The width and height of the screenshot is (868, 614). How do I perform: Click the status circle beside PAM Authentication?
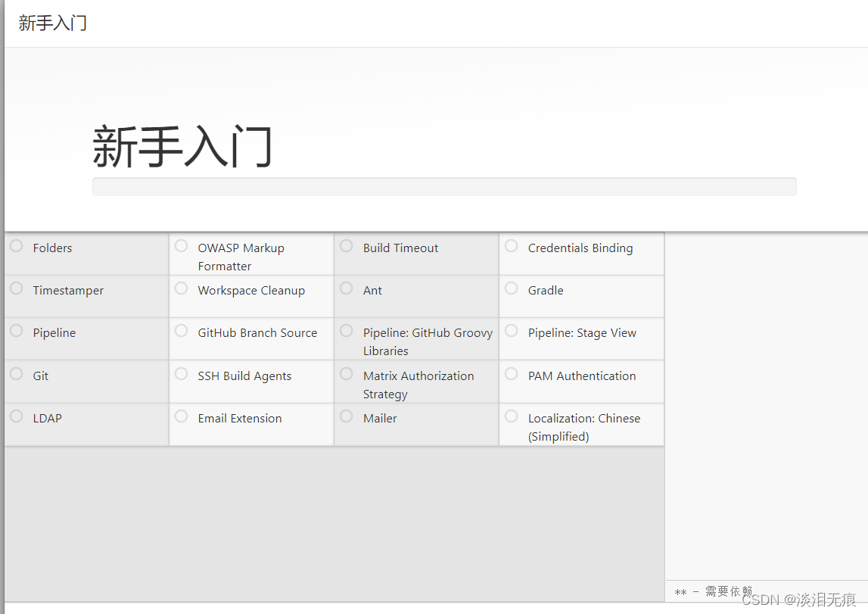click(x=512, y=374)
